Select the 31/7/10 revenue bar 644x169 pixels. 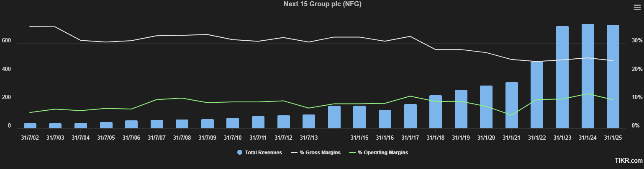pos(233,123)
